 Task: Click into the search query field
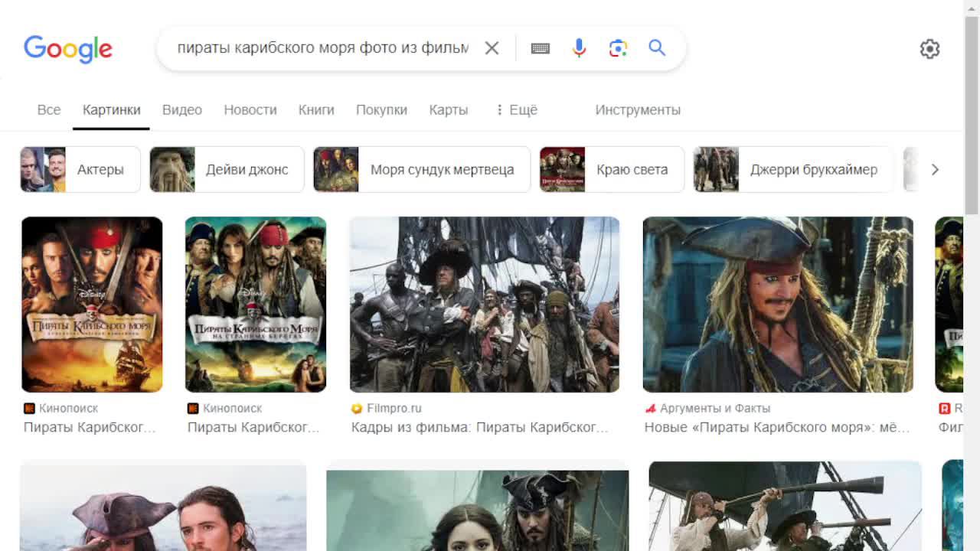point(322,48)
